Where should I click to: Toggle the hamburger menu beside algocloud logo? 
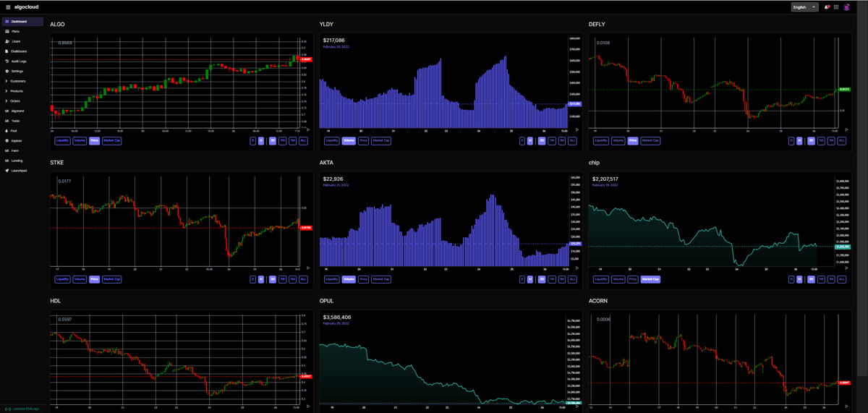point(7,7)
